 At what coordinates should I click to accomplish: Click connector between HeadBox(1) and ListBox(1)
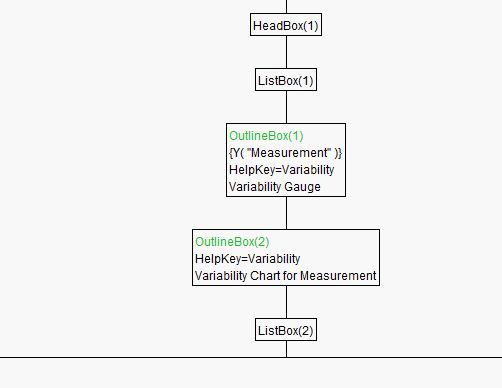[286, 52]
